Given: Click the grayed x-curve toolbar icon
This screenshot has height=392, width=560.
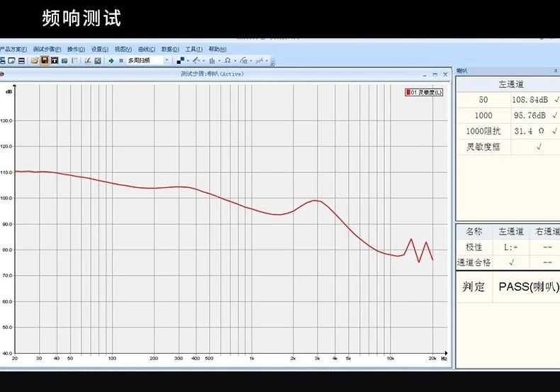Looking at the screenshot, I should tap(259, 61).
